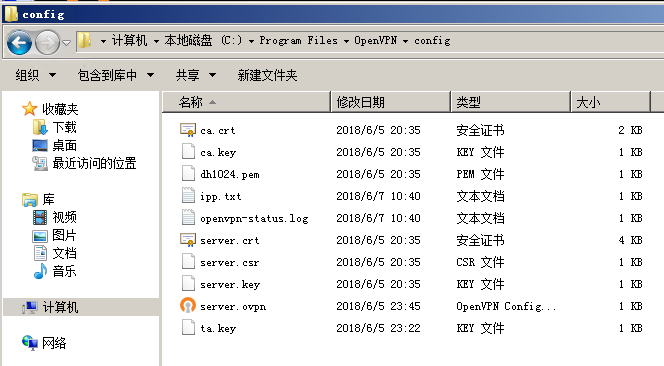The width and height of the screenshot is (664, 366).
Task: Click the 计算机 computer icon in sidebar
Action: tap(30, 307)
